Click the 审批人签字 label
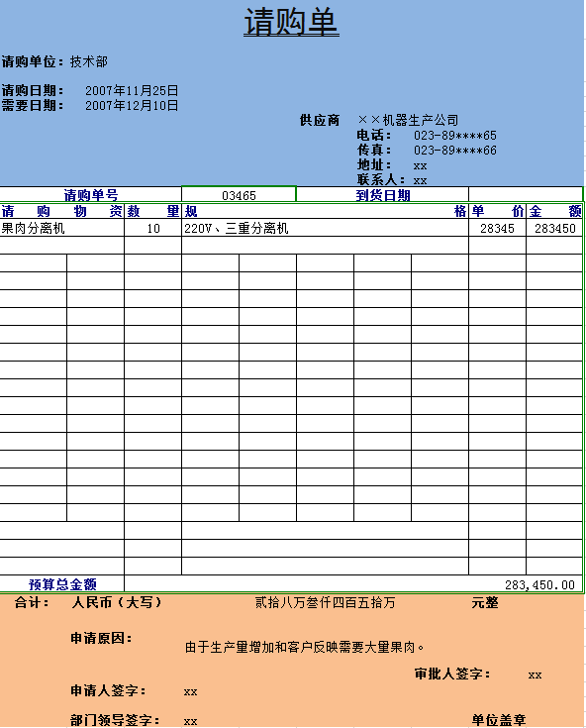 coord(452,674)
